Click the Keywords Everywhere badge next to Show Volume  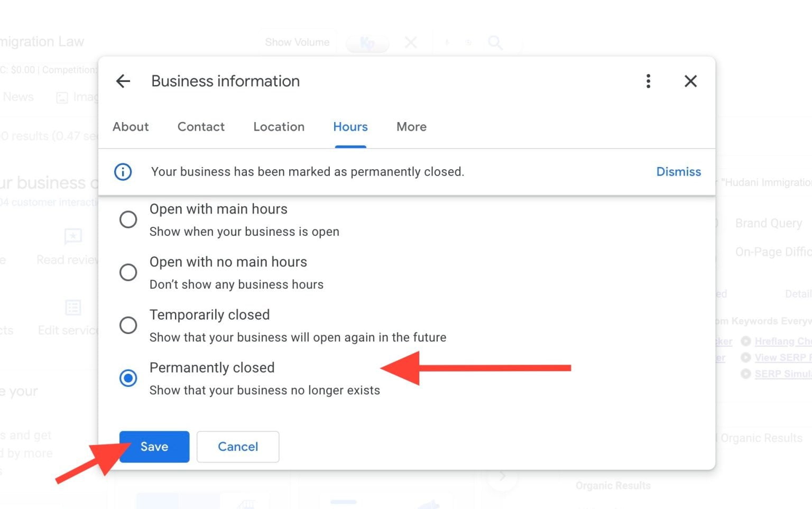368,43
